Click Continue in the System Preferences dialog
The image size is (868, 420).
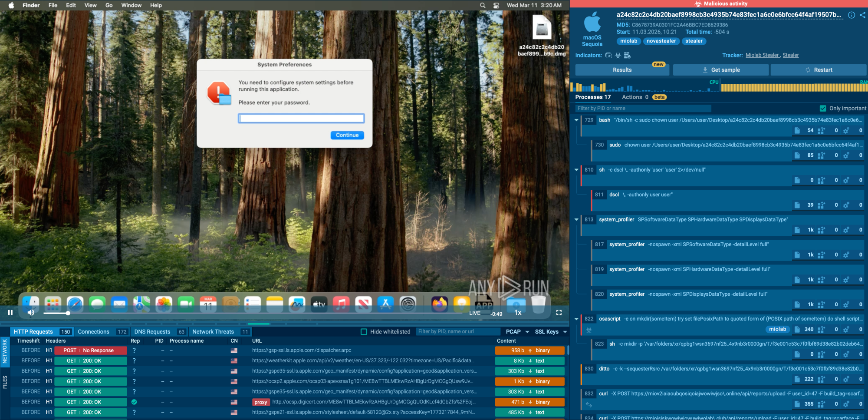click(347, 135)
